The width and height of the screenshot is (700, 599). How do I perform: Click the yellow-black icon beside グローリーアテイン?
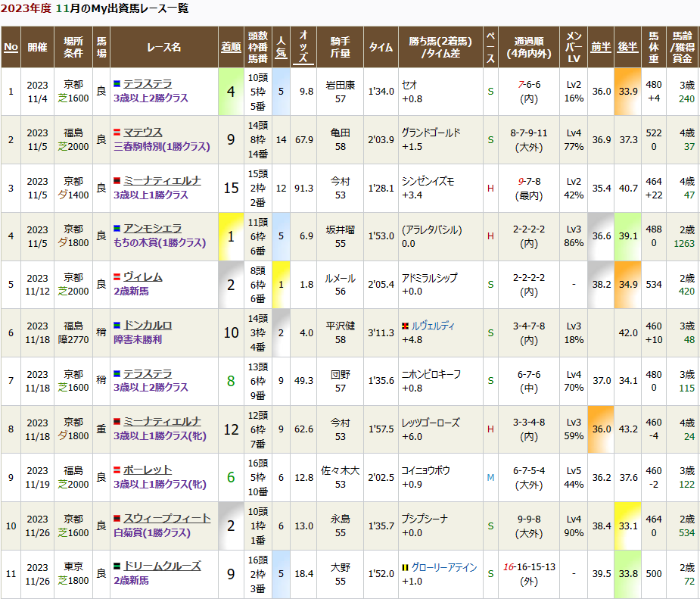point(405,567)
